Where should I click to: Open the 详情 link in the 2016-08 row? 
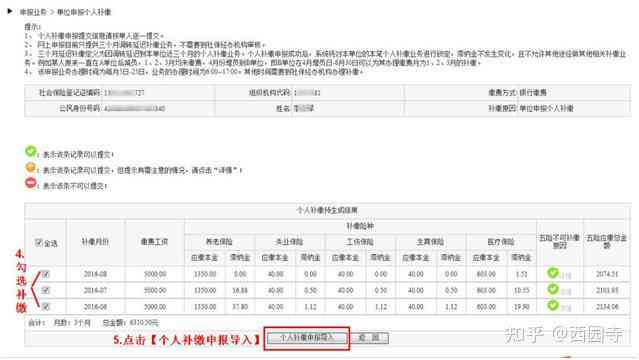coord(566,276)
